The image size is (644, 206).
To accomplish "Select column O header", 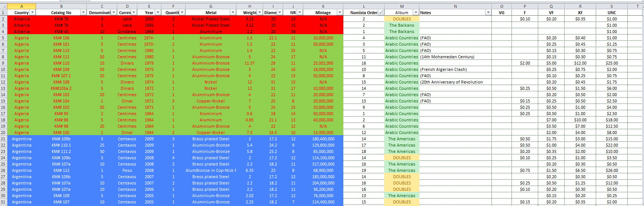I will 501,6.
